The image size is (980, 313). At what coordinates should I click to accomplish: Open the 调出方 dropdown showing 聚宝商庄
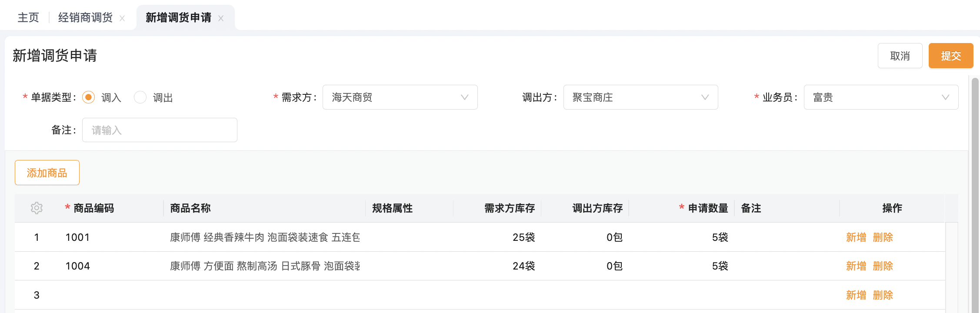(x=640, y=97)
